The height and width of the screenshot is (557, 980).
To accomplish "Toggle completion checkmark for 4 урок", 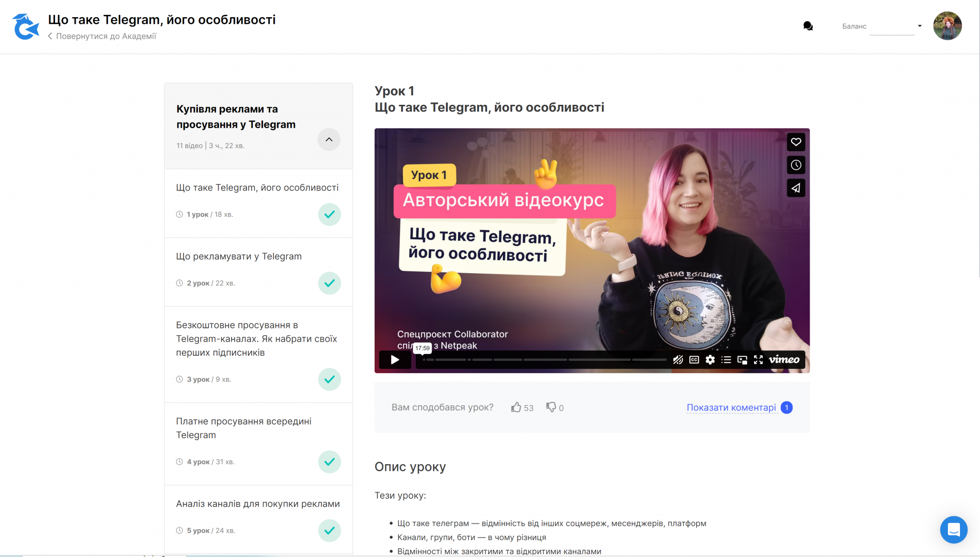I will tap(329, 462).
